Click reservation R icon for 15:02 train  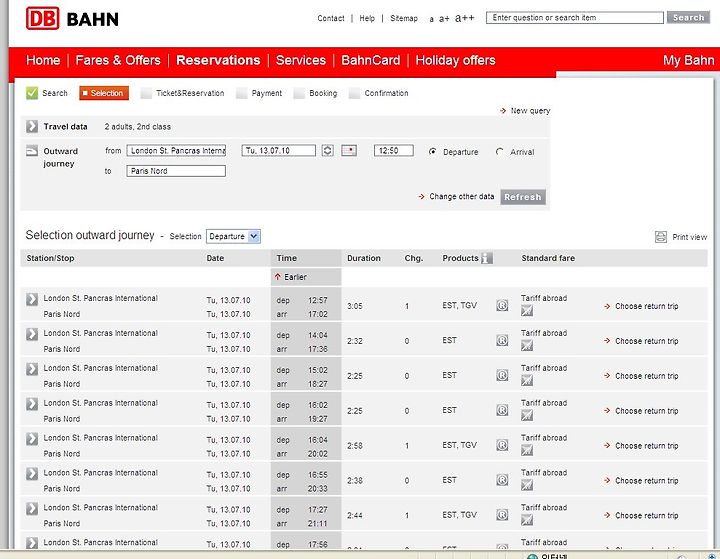(502, 375)
